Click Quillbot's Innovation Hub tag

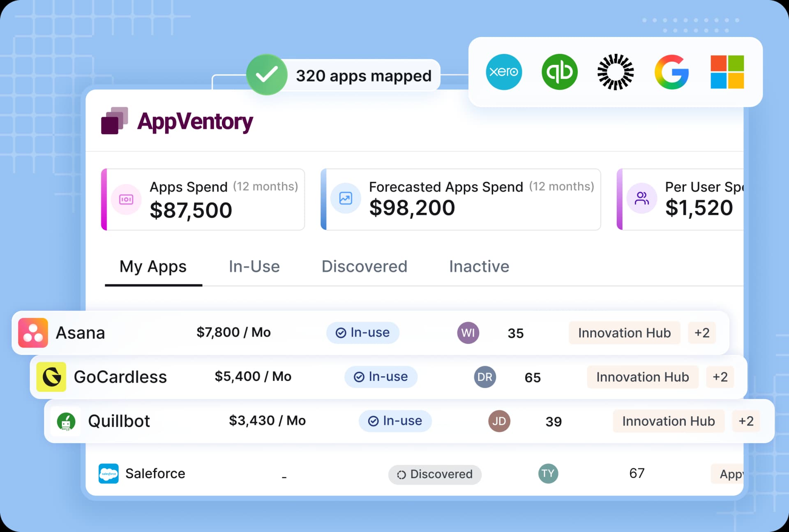[669, 421]
